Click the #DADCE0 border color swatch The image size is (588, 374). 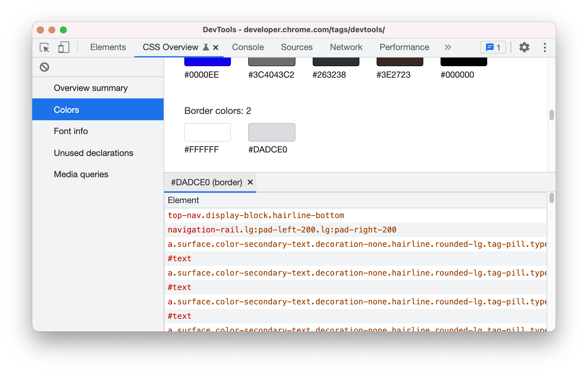point(272,132)
